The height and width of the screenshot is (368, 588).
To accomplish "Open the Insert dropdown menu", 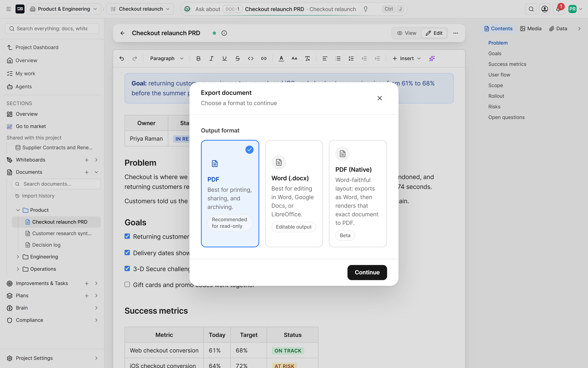I will click(406, 58).
